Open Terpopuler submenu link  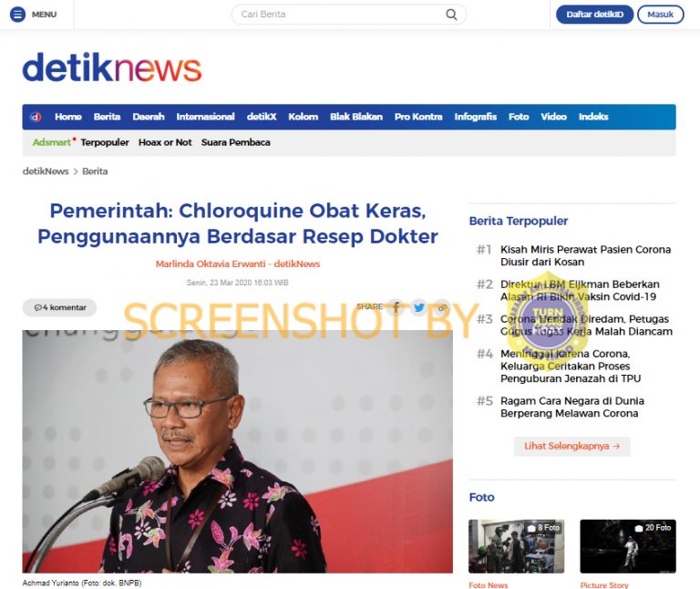pos(105,142)
